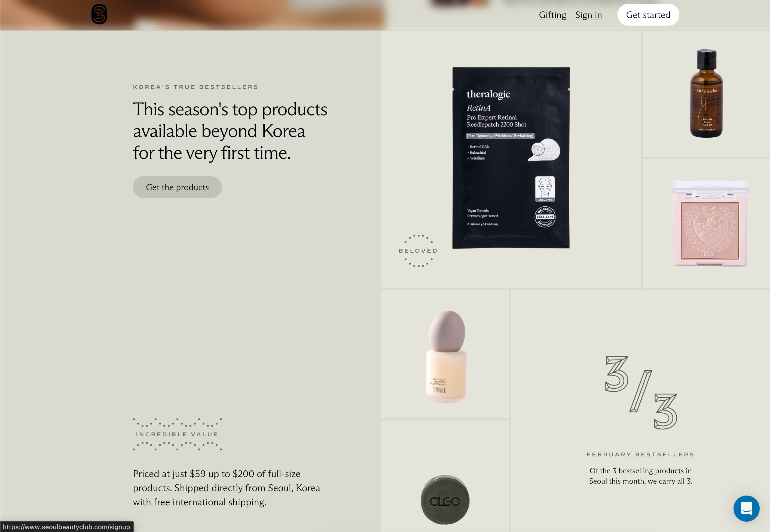Click the Korea's True Bestsellers label

(195, 87)
